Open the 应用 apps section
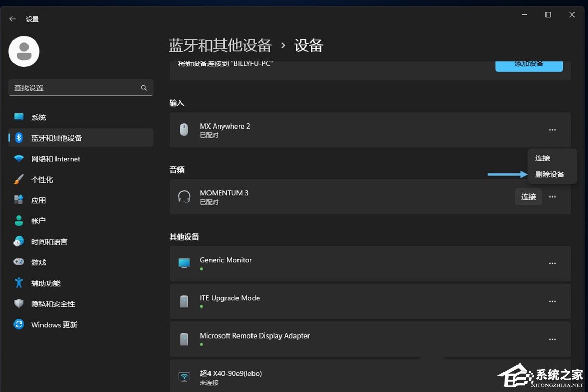Viewport: 588px width, 392px height. 38,201
